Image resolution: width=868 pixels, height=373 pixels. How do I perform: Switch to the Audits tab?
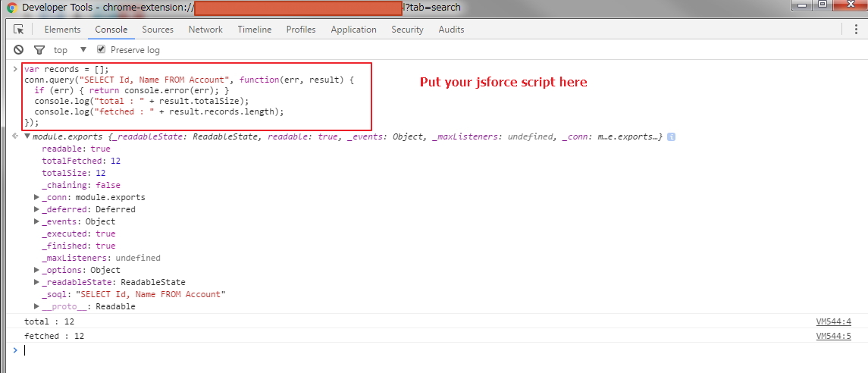[x=451, y=30]
